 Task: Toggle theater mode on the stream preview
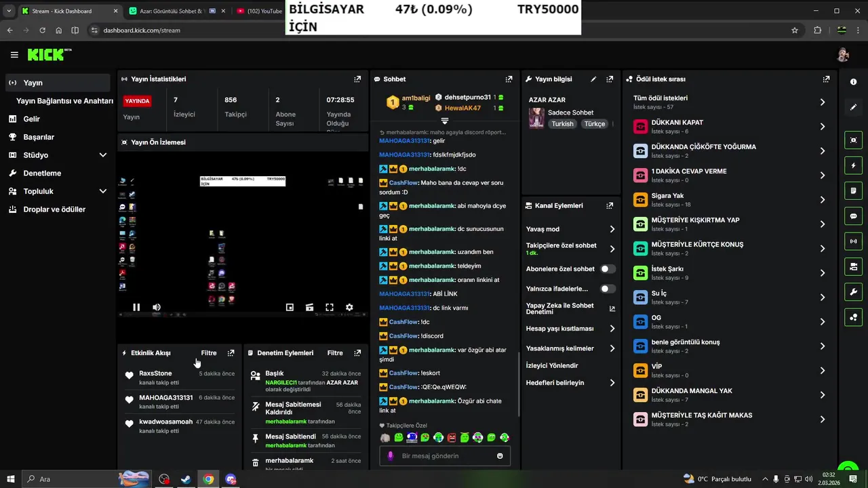tap(310, 307)
